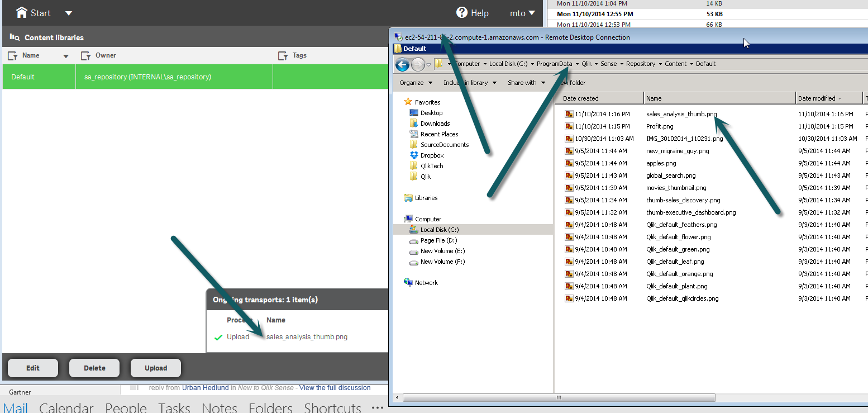The width and height of the screenshot is (868, 413).
Task: Switch to the Mail tab
Action: pos(16,407)
